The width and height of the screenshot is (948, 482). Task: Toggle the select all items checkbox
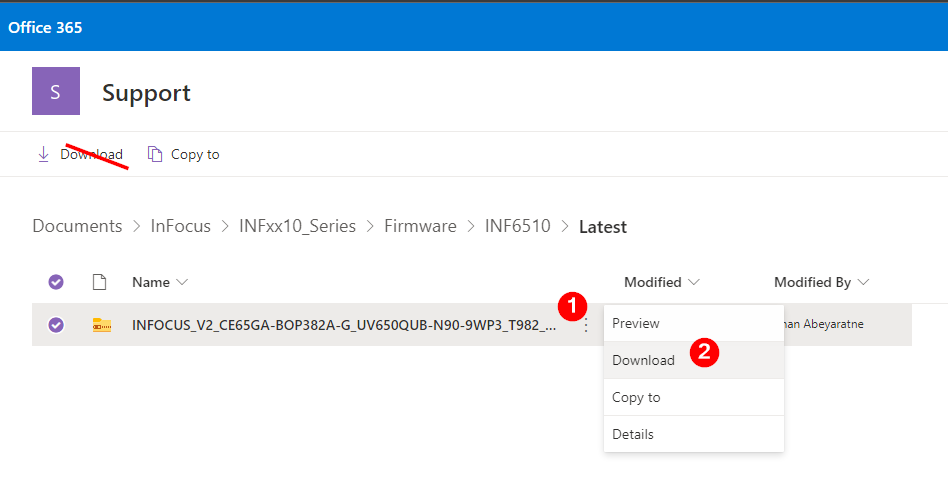tap(56, 282)
